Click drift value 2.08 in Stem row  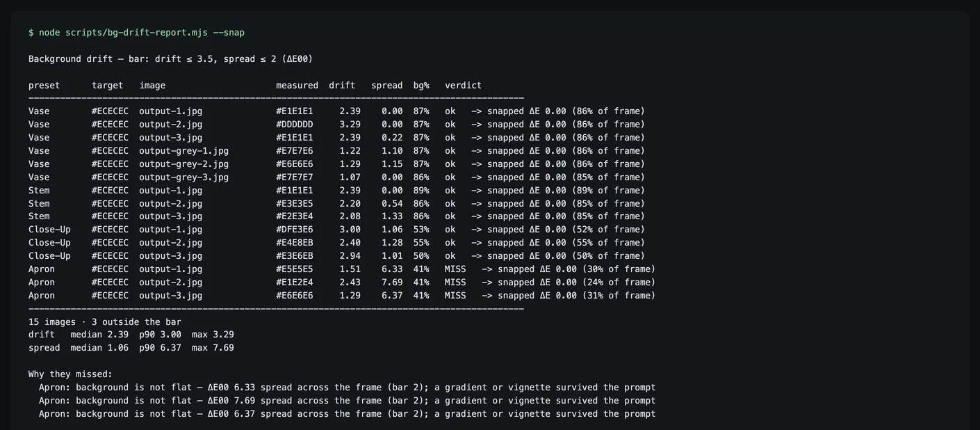(350, 216)
